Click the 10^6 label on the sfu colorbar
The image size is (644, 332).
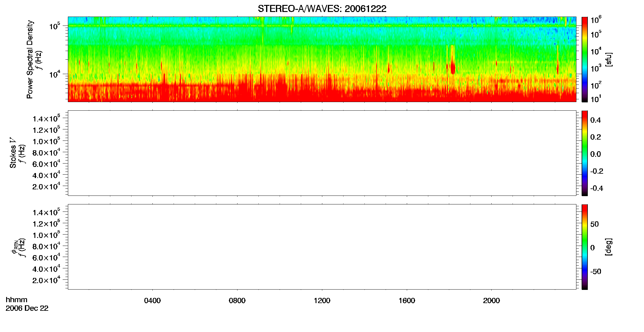point(596,20)
